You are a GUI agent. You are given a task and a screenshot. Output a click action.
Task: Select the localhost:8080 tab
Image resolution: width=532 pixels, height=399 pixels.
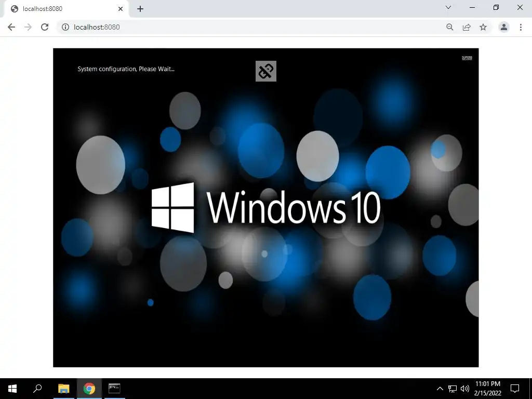point(66,9)
